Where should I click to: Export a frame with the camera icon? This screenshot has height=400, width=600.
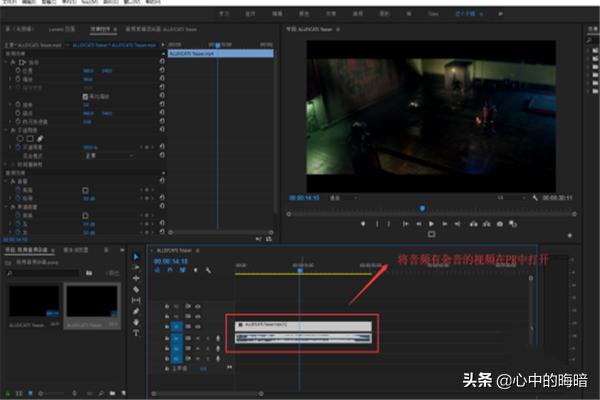(500, 224)
